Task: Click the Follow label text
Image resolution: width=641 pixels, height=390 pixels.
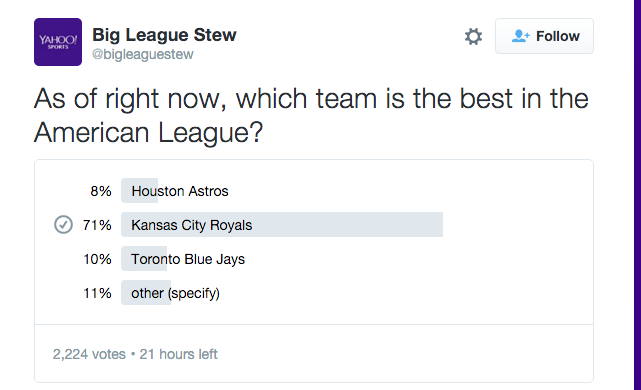Action: click(x=558, y=36)
